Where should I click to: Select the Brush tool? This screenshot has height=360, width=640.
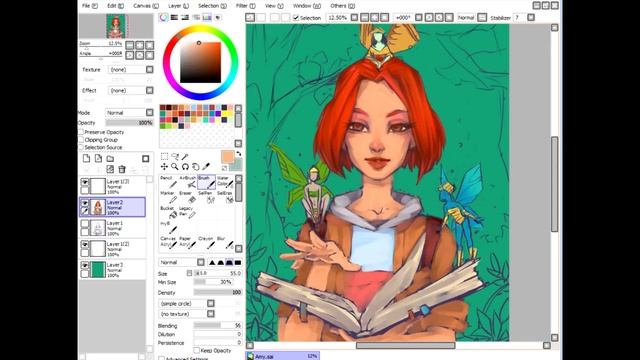206,182
